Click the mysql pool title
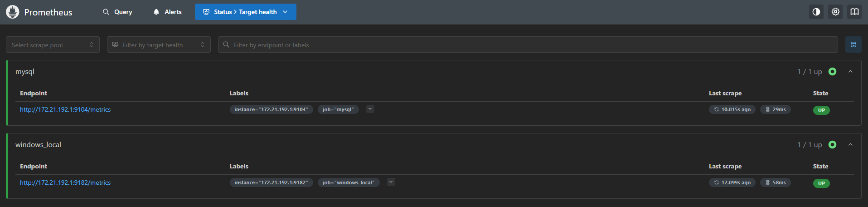Viewport: 868px width, 207px height. (x=25, y=72)
